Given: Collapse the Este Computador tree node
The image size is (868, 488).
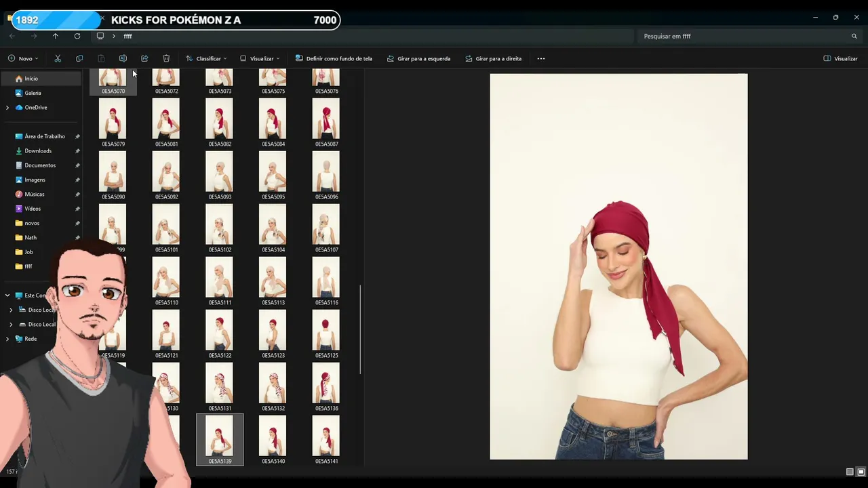Looking at the screenshot, I should (x=7, y=296).
